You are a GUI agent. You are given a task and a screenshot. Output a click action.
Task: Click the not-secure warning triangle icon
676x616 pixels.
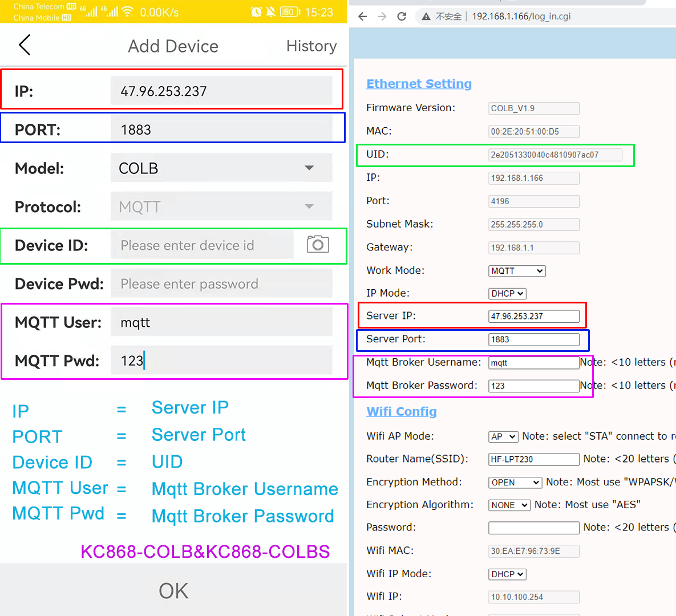tap(426, 17)
